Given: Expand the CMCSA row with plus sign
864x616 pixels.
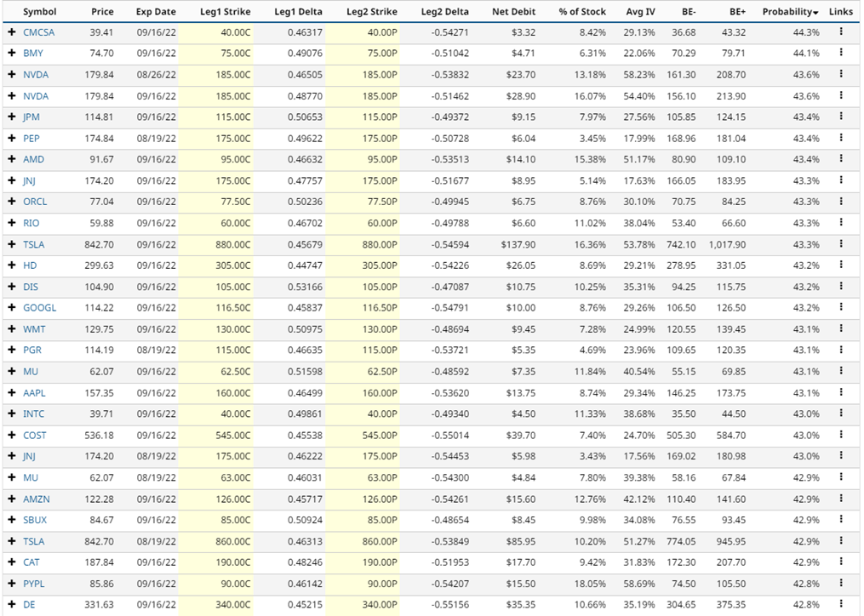Looking at the screenshot, I should coord(12,32).
